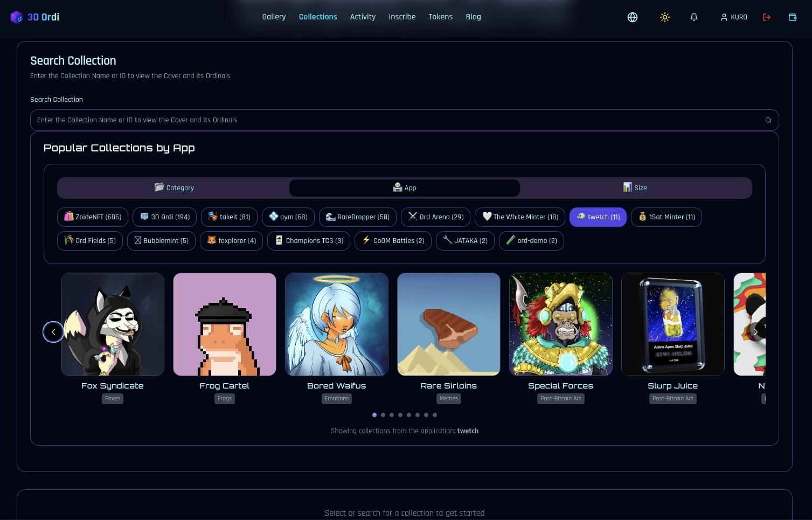Open the Collections nav item
Viewport: 812px width, 520px height.
tap(318, 17)
